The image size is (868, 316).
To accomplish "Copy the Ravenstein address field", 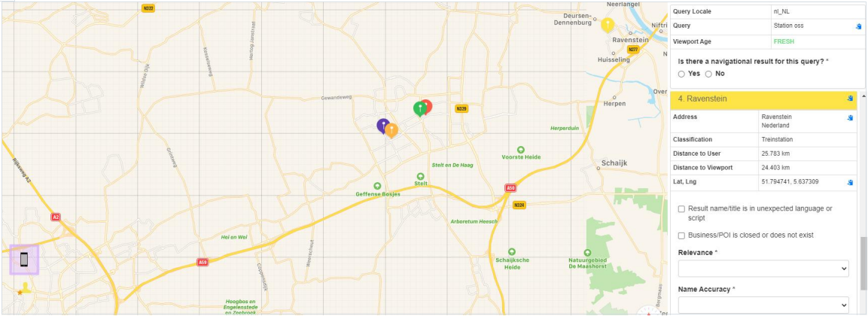I will pyautogui.click(x=850, y=118).
